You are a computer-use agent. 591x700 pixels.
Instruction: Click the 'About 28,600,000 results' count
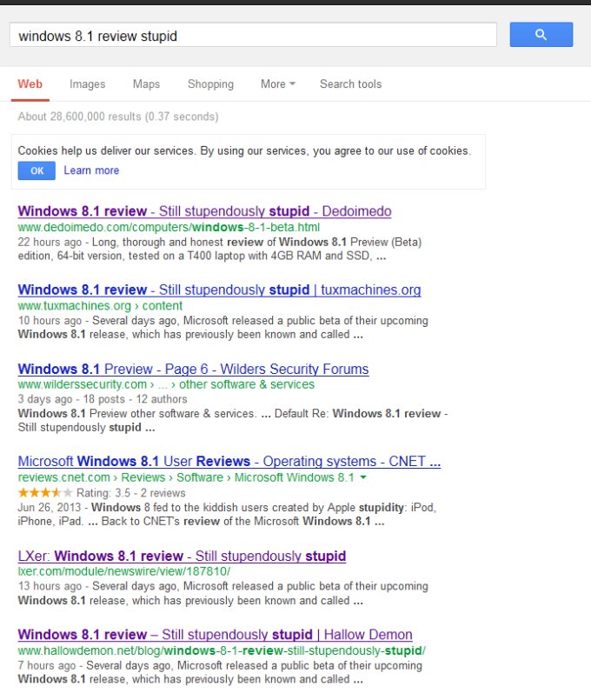[x=118, y=117]
